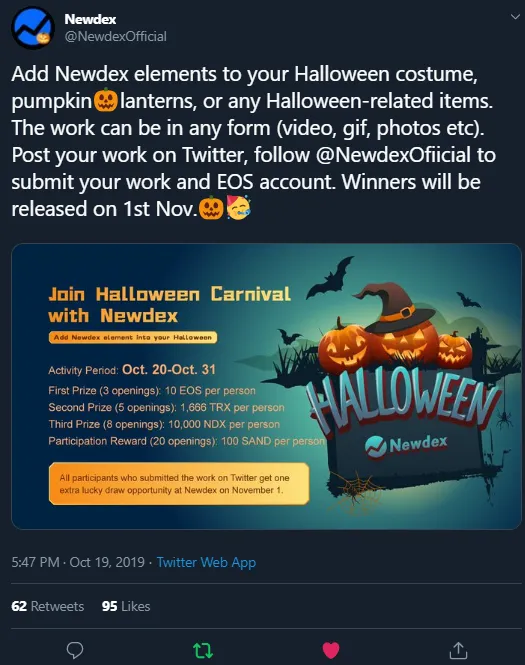The width and height of the screenshot is (525, 665).
Task: Click the party face emoji ending the tweet
Action: (238, 208)
